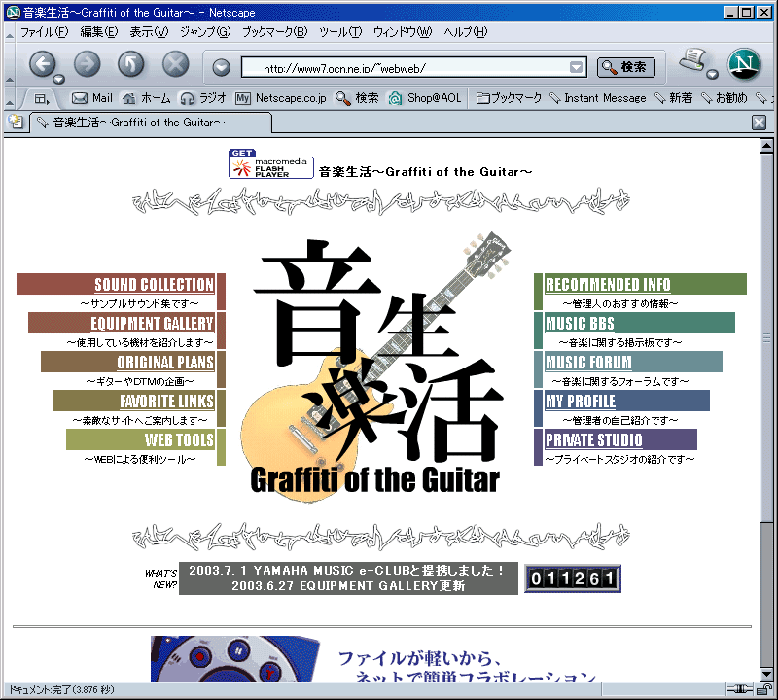Open the MUSIC BBS link

[580, 324]
